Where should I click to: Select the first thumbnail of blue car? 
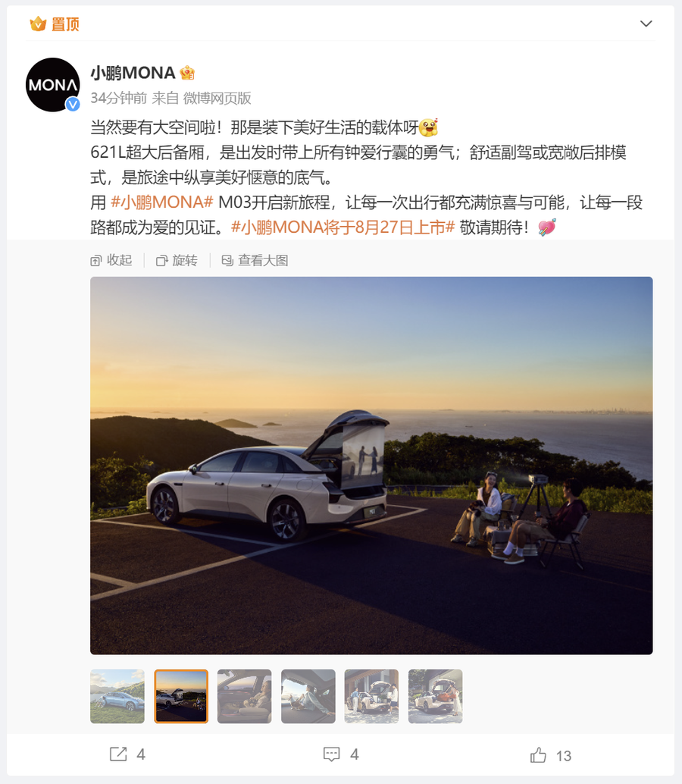point(117,697)
